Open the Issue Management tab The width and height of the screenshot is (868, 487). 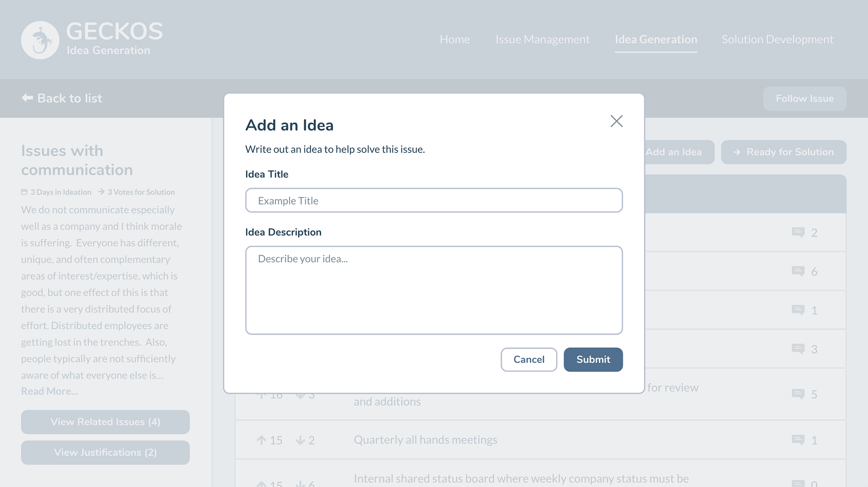(542, 39)
